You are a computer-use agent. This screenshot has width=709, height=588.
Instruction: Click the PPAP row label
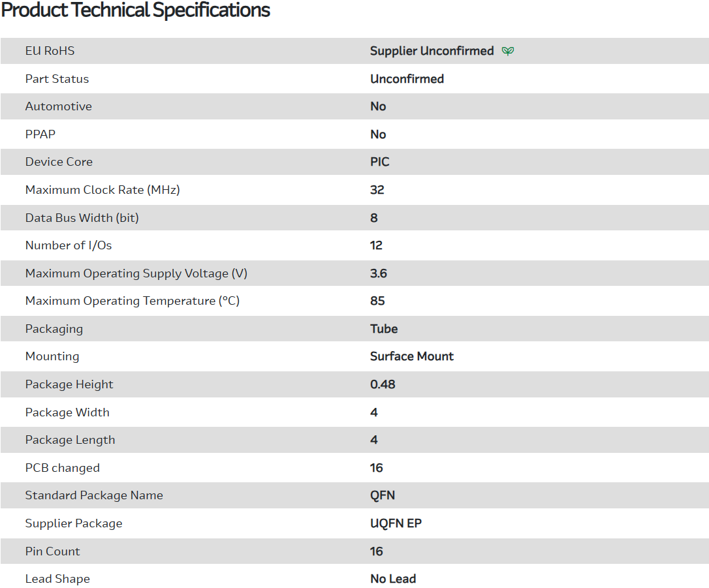[40, 134]
